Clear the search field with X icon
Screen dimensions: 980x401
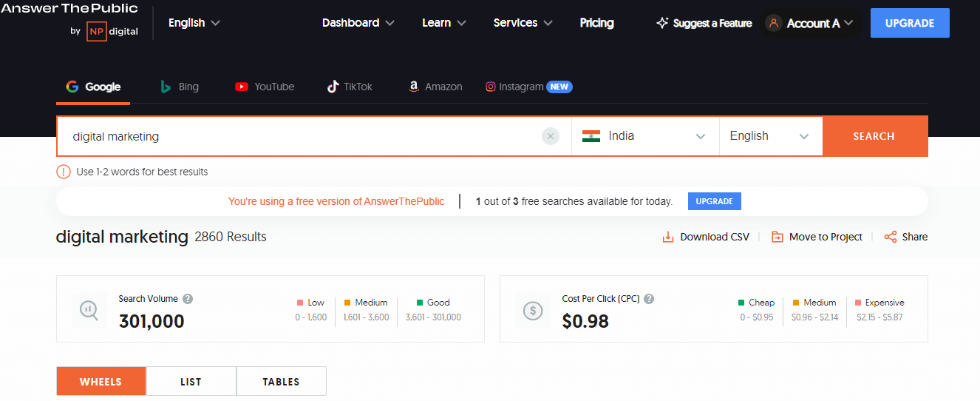pos(551,136)
